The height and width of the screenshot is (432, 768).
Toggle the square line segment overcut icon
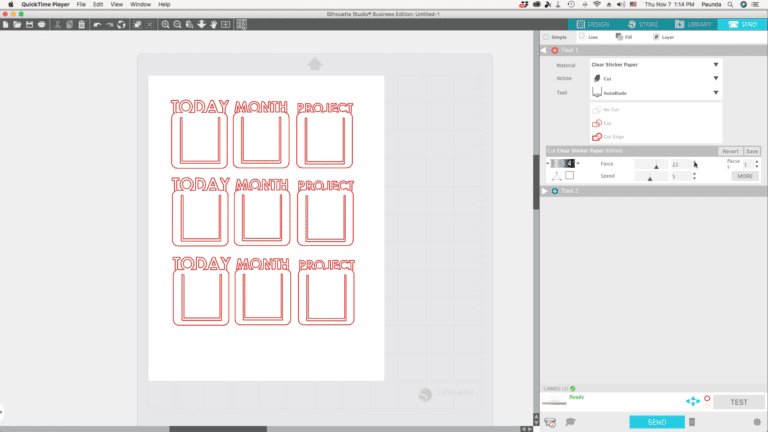click(x=569, y=175)
